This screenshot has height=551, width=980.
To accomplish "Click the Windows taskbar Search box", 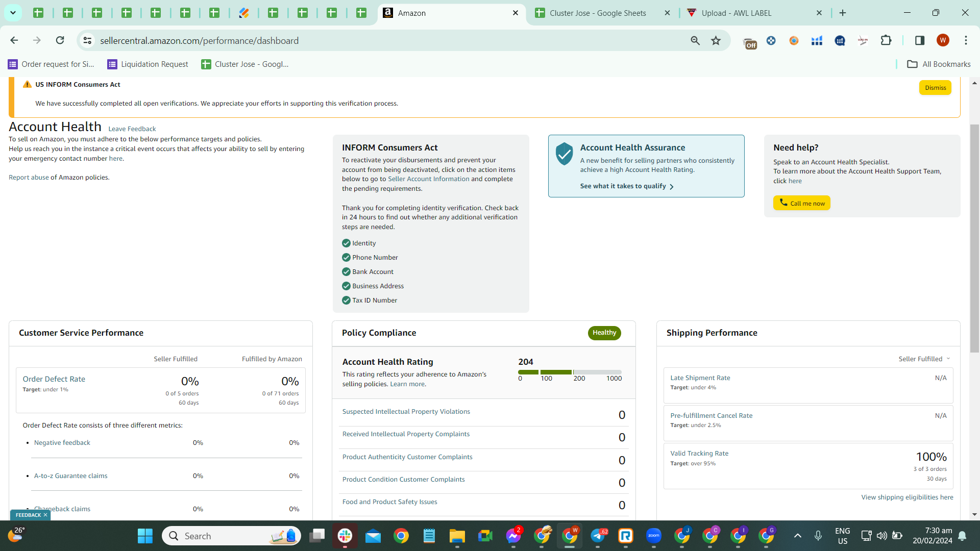I will pyautogui.click(x=231, y=536).
